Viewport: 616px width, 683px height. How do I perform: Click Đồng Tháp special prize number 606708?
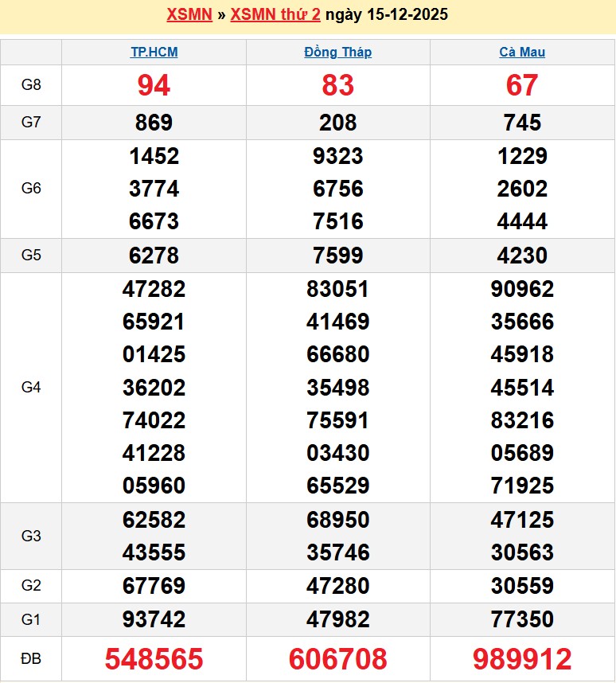[x=338, y=659]
